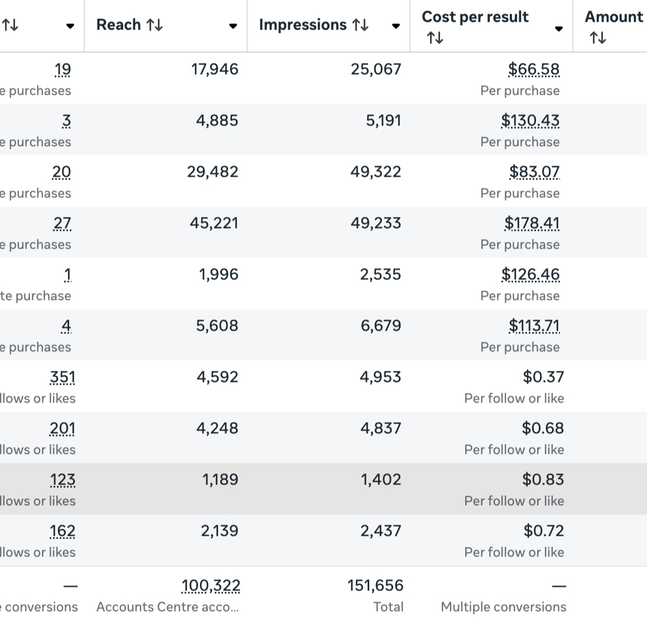Sort by Cost per result arrows
Screen dimensions: 647x644
435,38
